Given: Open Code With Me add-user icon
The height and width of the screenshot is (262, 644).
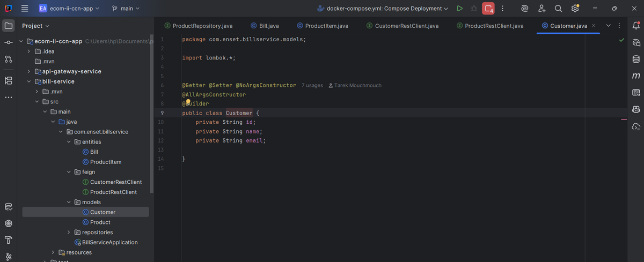Looking at the screenshot, I should (x=541, y=9).
